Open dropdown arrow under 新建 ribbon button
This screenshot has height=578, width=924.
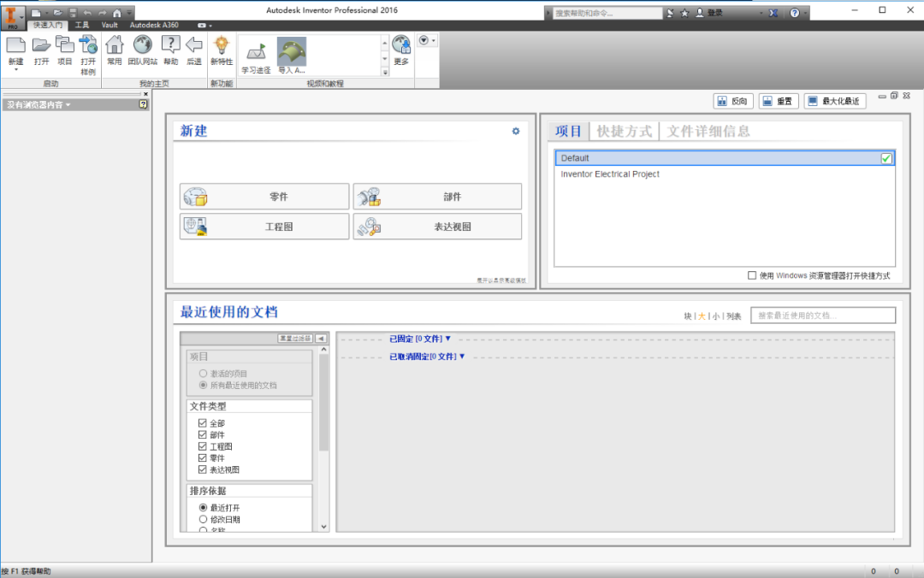pyautogui.click(x=16, y=70)
